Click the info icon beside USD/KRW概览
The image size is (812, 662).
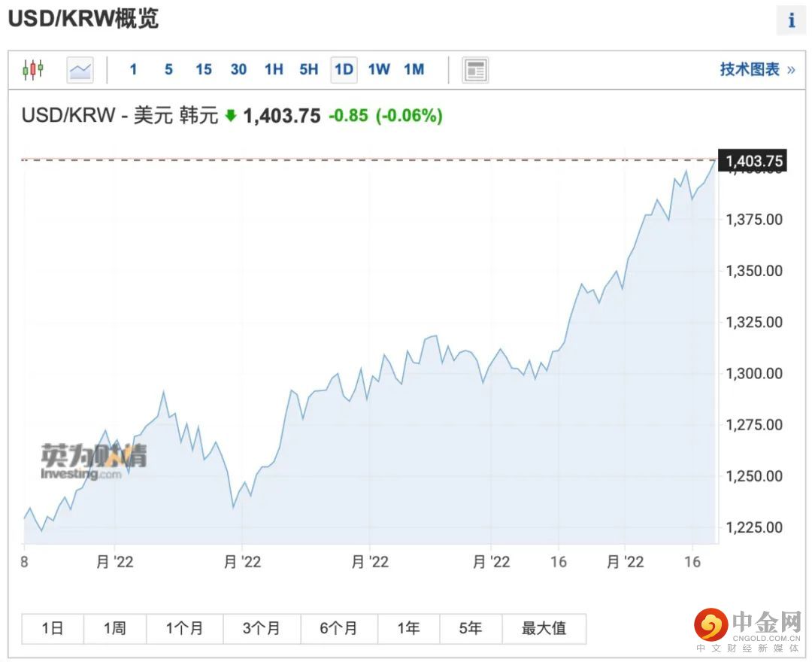(791, 20)
